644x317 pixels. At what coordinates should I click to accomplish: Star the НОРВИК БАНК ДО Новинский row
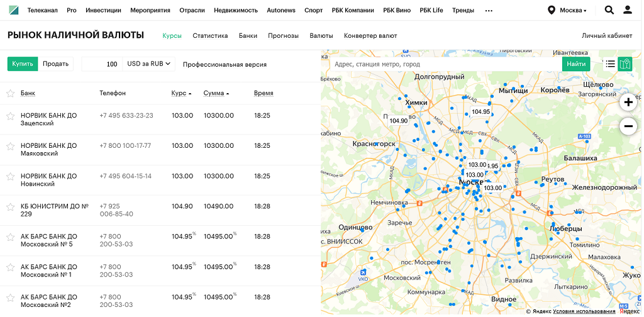10,177
